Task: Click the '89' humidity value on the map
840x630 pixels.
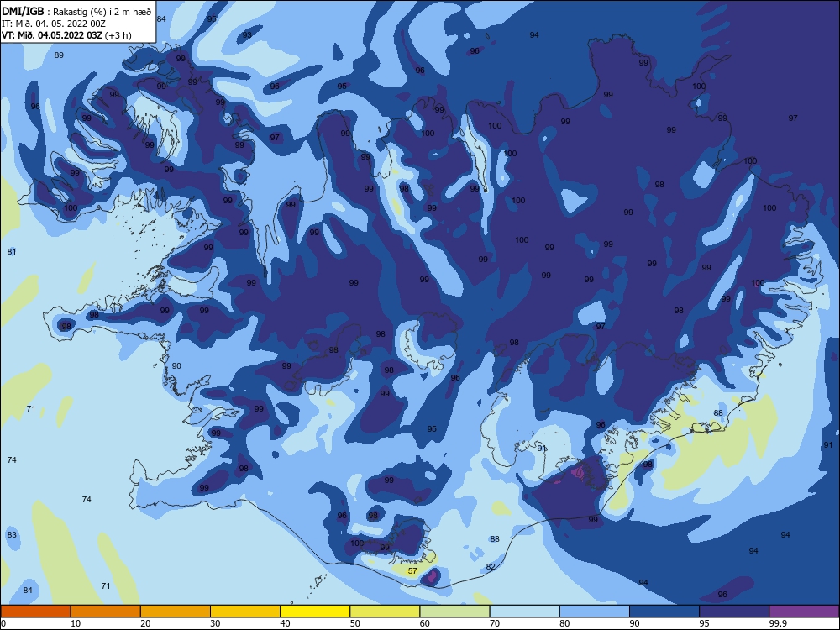Action: (59, 55)
